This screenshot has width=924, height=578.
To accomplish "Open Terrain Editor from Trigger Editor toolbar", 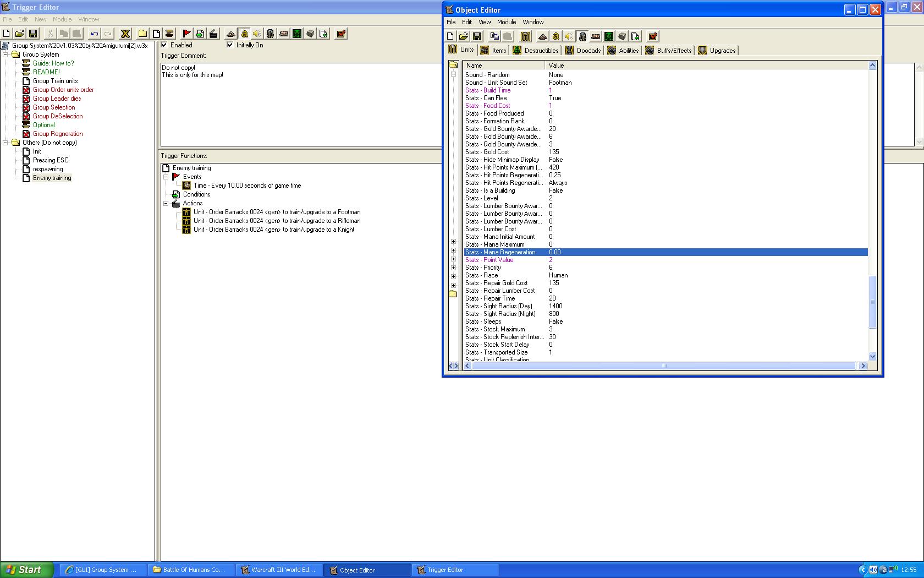I will (231, 34).
